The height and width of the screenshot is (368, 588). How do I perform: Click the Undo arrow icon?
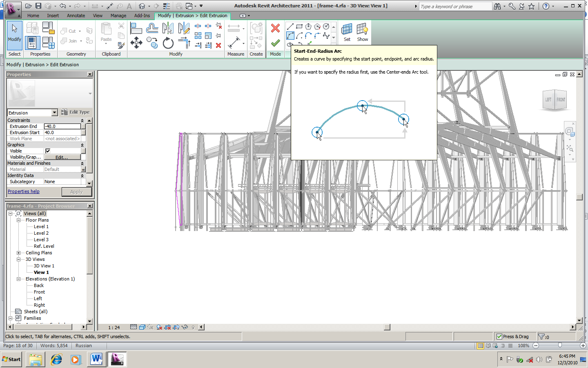pyautogui.click(x=62, y=6)
